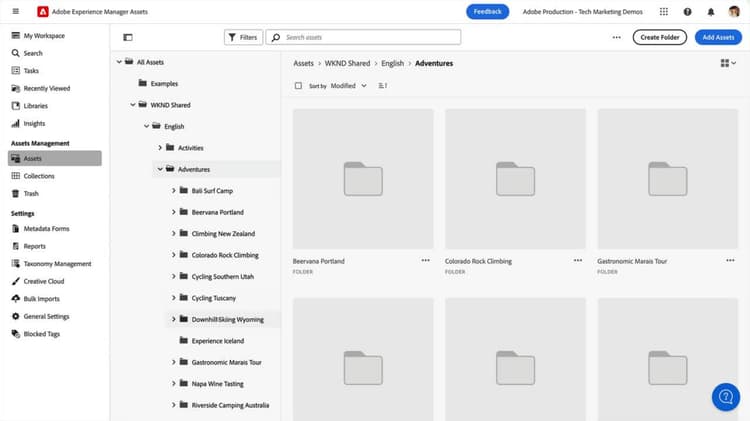Toggle the sort order direction icon
This screenshot has height=421, width=750.
[x=383, y=86]
